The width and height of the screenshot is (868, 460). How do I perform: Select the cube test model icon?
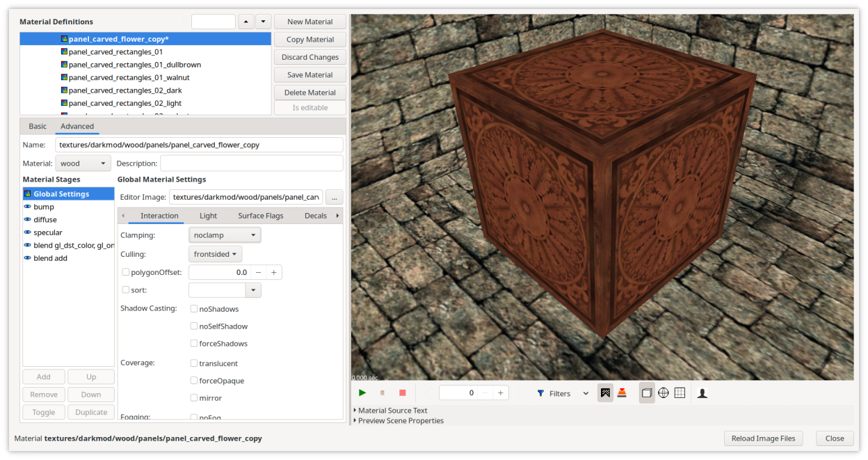(x=647, y=393)
